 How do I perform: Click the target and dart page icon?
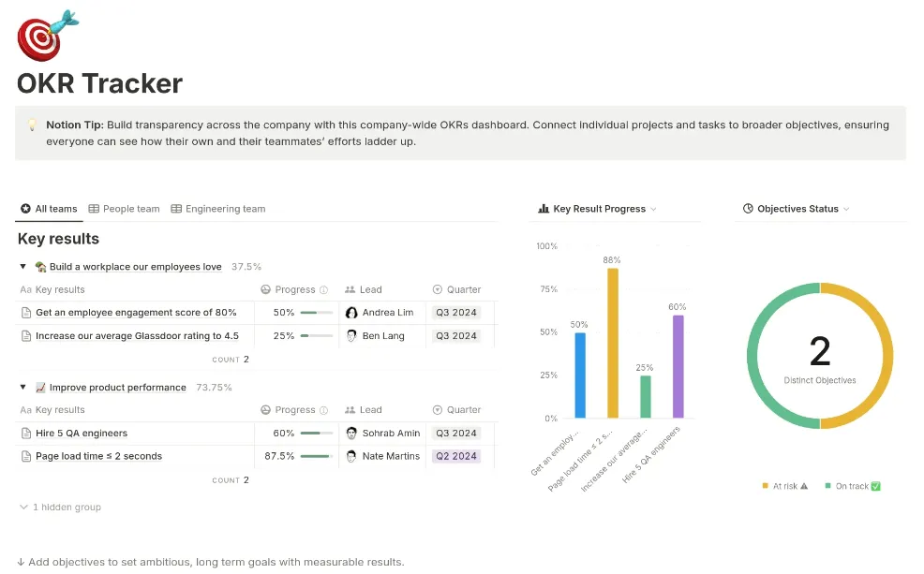(48, 36)
